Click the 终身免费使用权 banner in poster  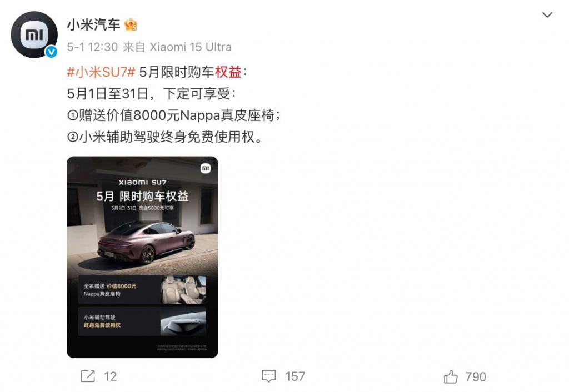[142, 321]
